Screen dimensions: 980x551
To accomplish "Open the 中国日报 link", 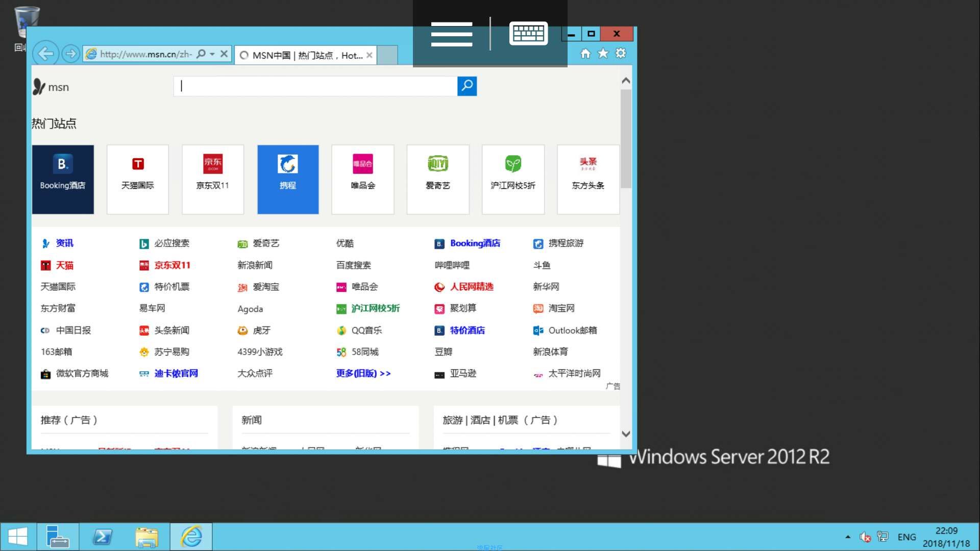I will click(73, 331).
